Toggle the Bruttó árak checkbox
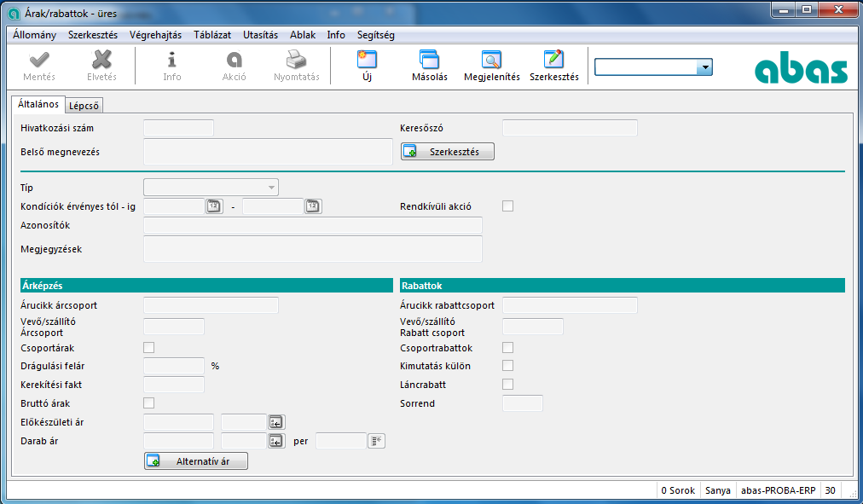This screenshot has height=504, width=863. (x=148, y=403)
